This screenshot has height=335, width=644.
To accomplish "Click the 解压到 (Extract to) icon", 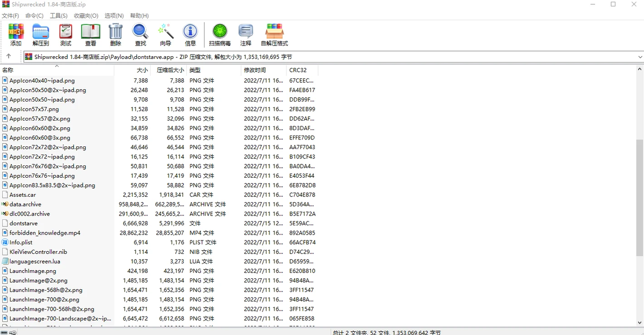I will pyautogui.click(x=41, y=35).
